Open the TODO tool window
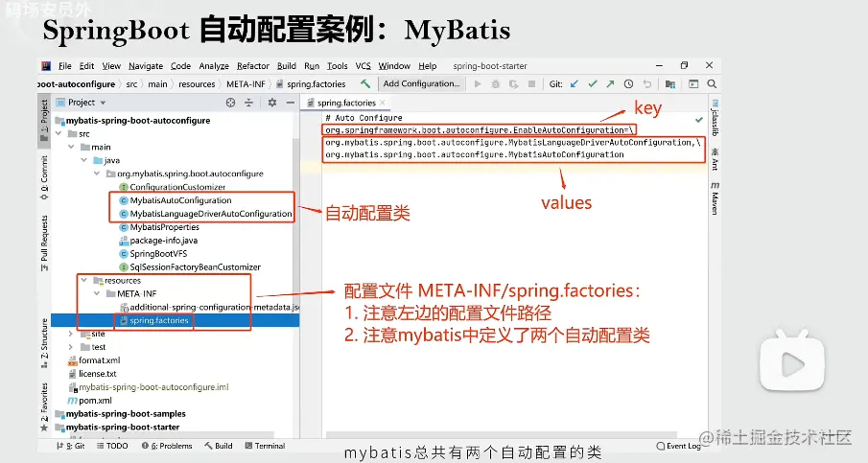 112,446
